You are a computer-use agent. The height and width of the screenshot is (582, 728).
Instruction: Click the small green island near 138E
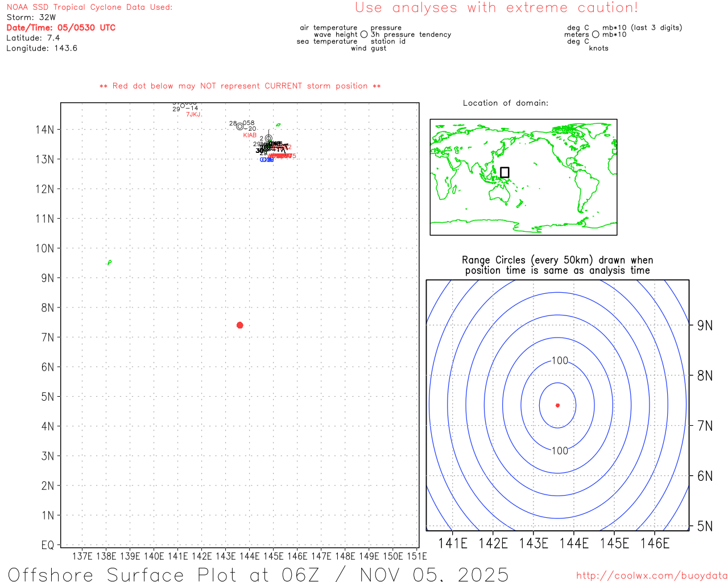tap(109, 262)
